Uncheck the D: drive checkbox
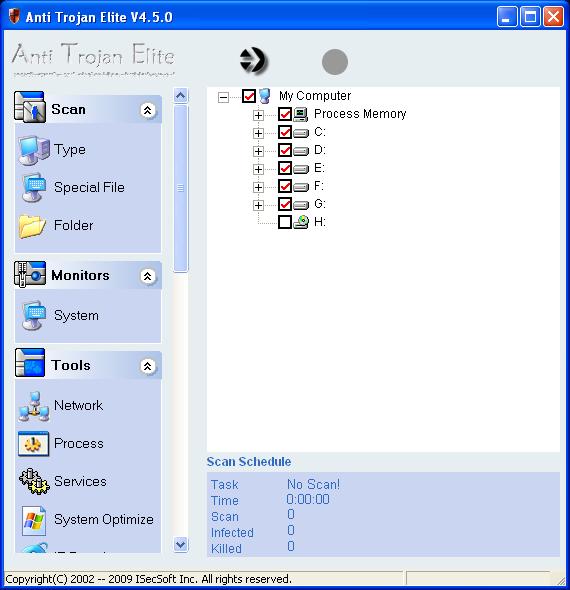 point(285,151)
